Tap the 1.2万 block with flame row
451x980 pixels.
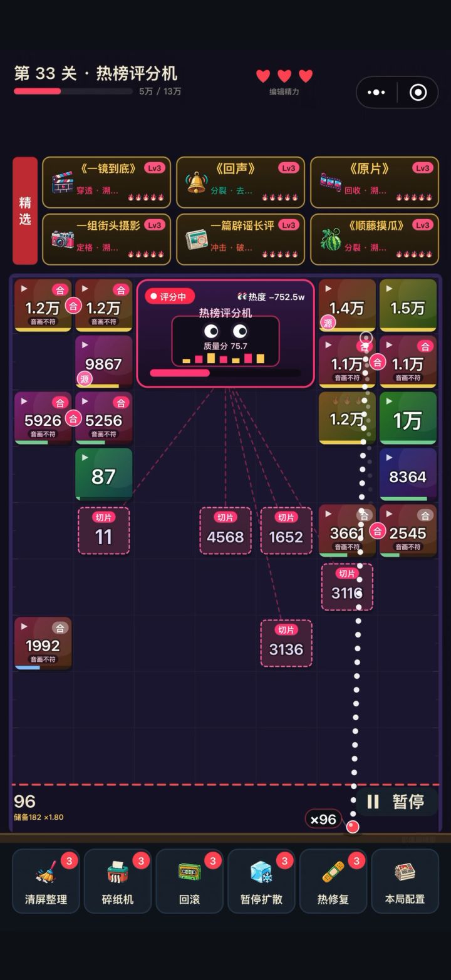(347, 418)
